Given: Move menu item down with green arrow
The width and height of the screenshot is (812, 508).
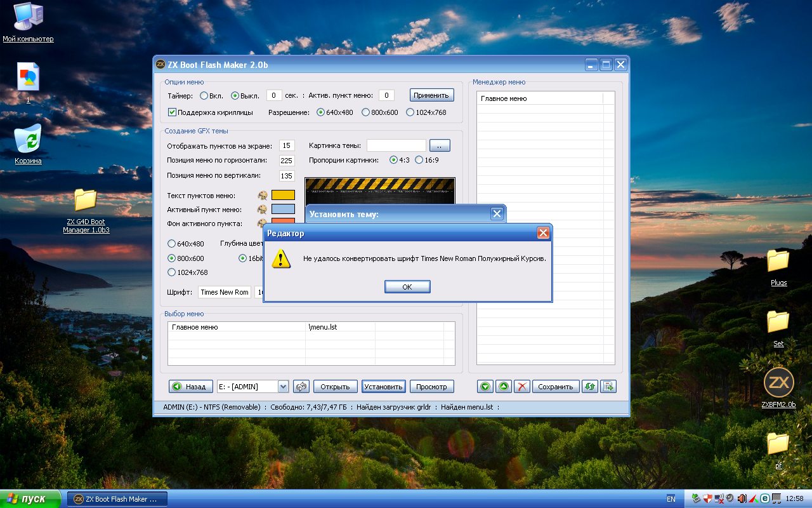Looking at the screenshot, I should [x=485, y=386].
